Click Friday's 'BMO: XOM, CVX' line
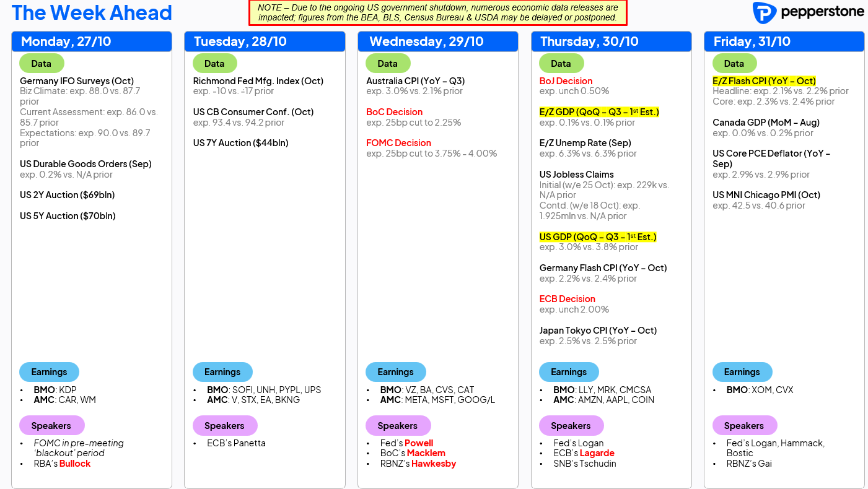This screenshot has width=868, height=489. [x=760, y=390]
